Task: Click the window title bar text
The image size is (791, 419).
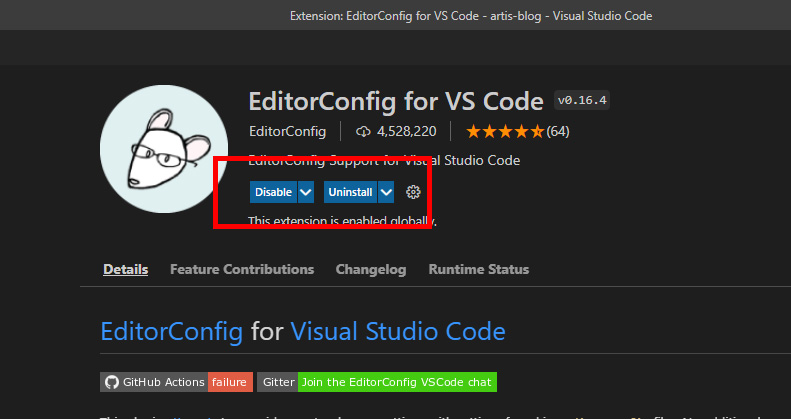Action: (x=471, y=16)
